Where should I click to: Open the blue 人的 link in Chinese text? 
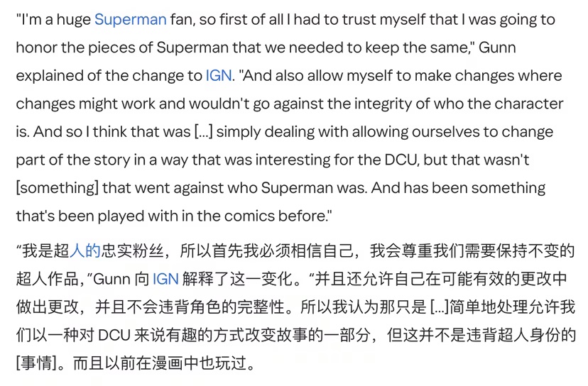tap(85, 250)
